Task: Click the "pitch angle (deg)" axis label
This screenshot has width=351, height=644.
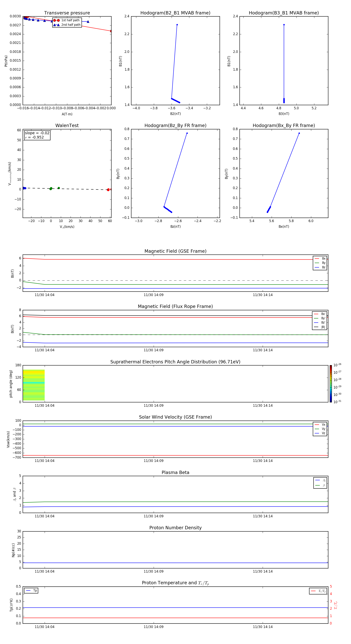Action: (11, 384)
